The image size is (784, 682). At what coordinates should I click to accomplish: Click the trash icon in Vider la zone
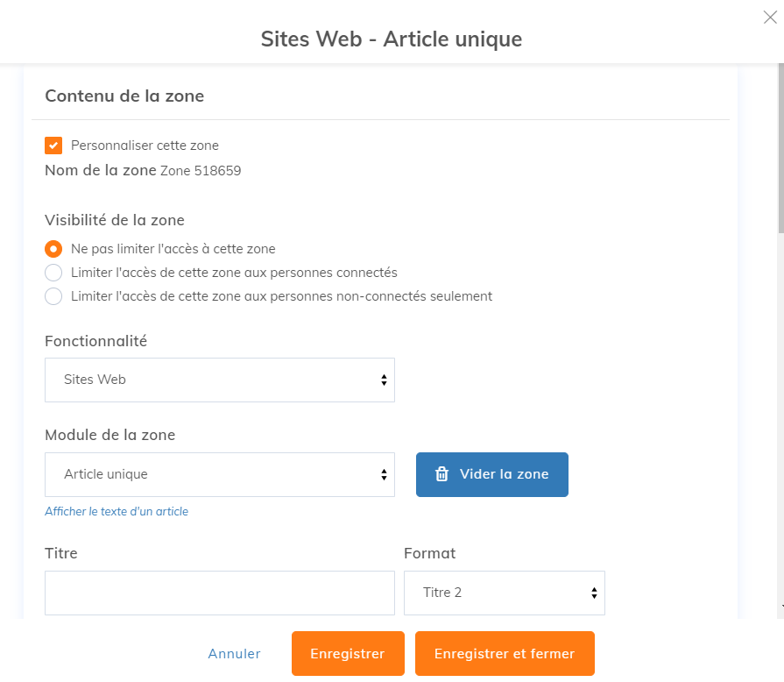[442, 474]
